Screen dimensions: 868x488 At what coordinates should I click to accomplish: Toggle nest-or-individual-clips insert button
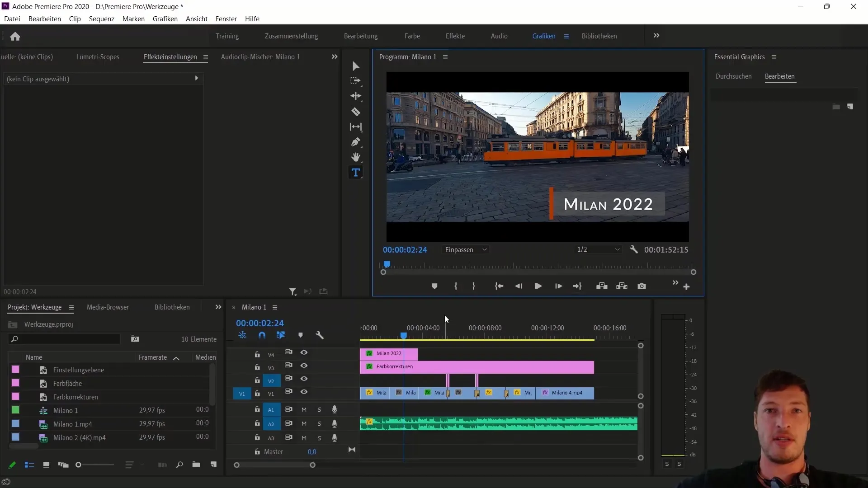[x=242, y=335]
